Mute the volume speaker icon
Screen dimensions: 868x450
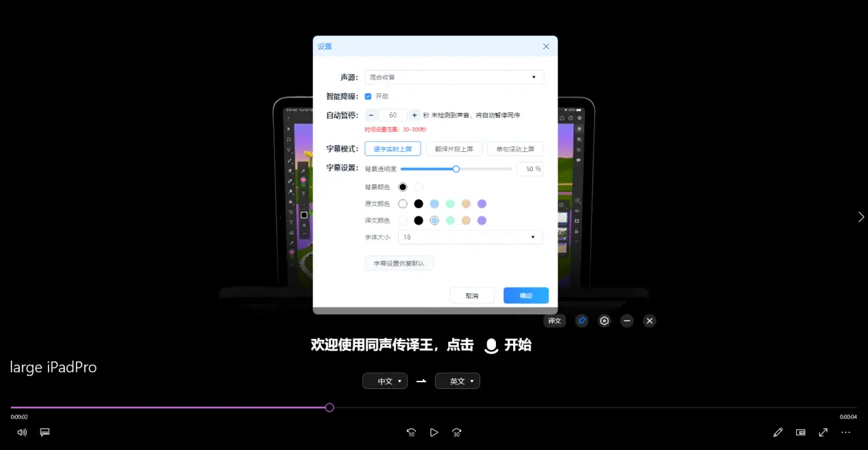pyautogui.click(x=21, y=432)
